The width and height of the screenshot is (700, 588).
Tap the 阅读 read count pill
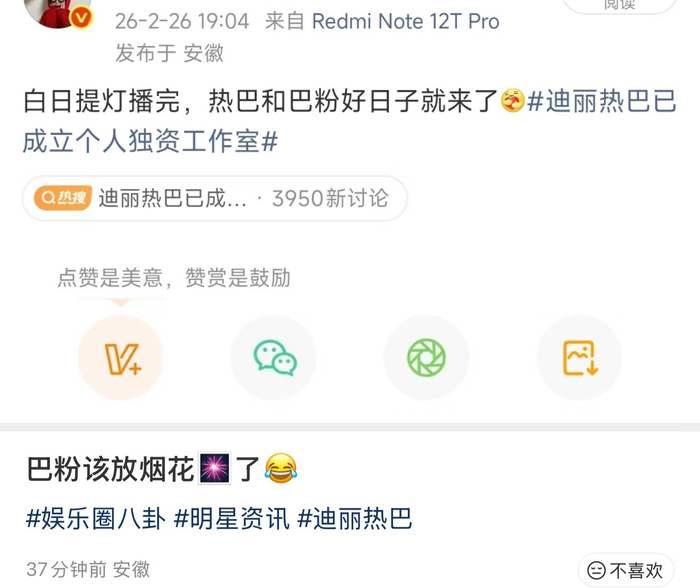[619, 5]
